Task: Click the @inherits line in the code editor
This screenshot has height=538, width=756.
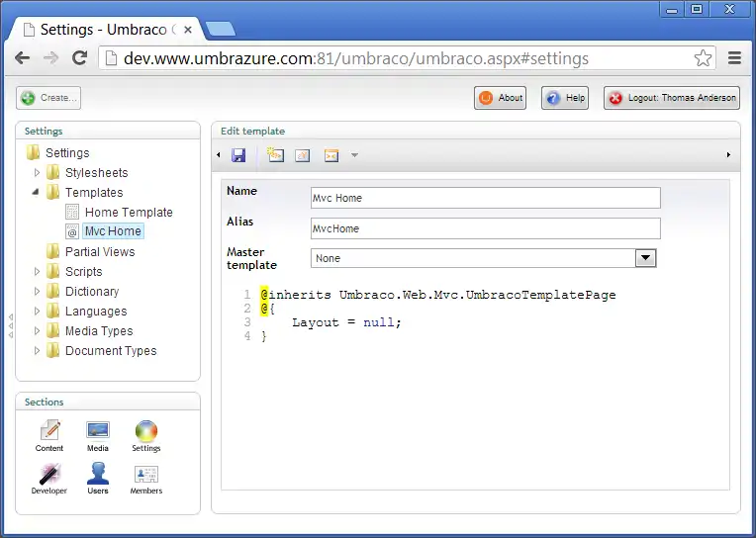Action: click(437, 295)
